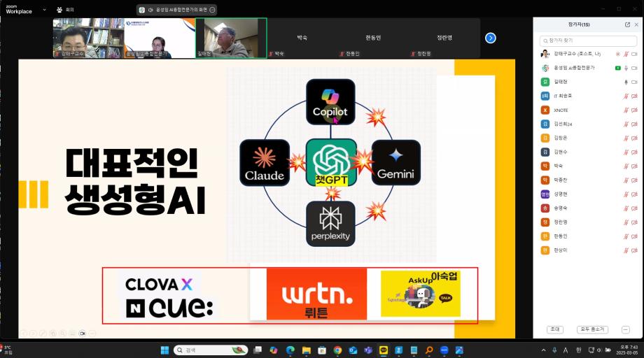The image size is (644, 358).
Task: Show hidden system tray icons
Action: coord(544,350)
